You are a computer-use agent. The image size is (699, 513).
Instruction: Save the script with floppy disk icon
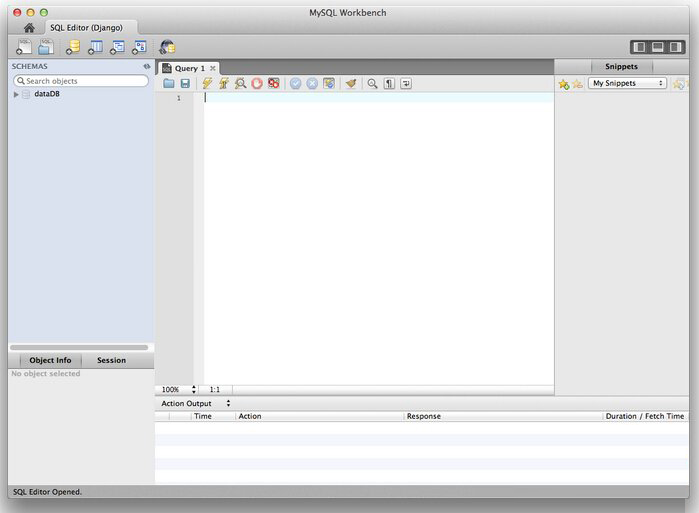pyautogui.click(x=185, y=84)
